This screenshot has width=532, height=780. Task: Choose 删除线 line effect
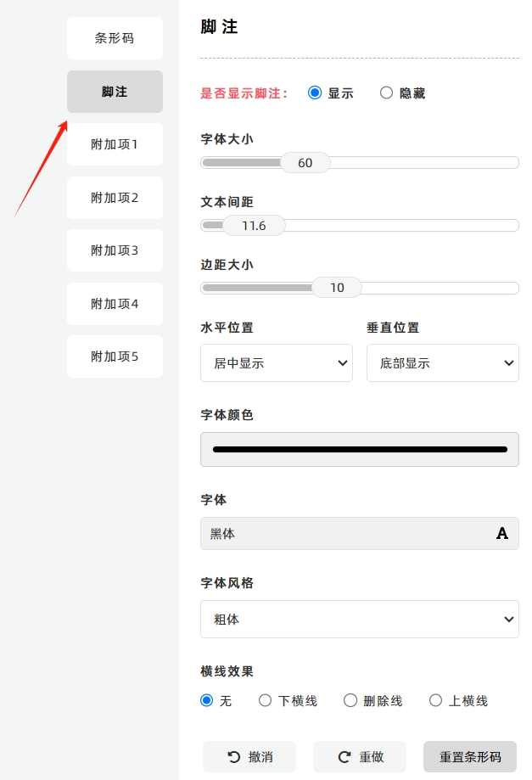[x=350, y=700]
